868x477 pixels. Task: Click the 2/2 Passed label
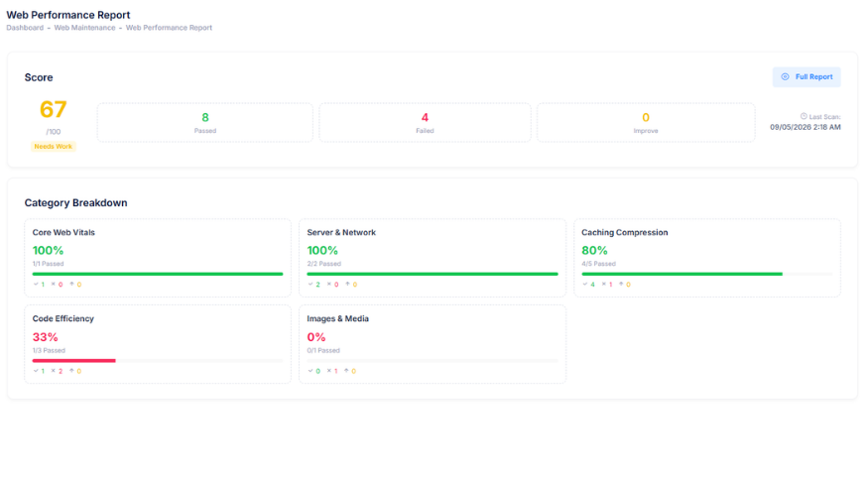click(x=323, y=264)
